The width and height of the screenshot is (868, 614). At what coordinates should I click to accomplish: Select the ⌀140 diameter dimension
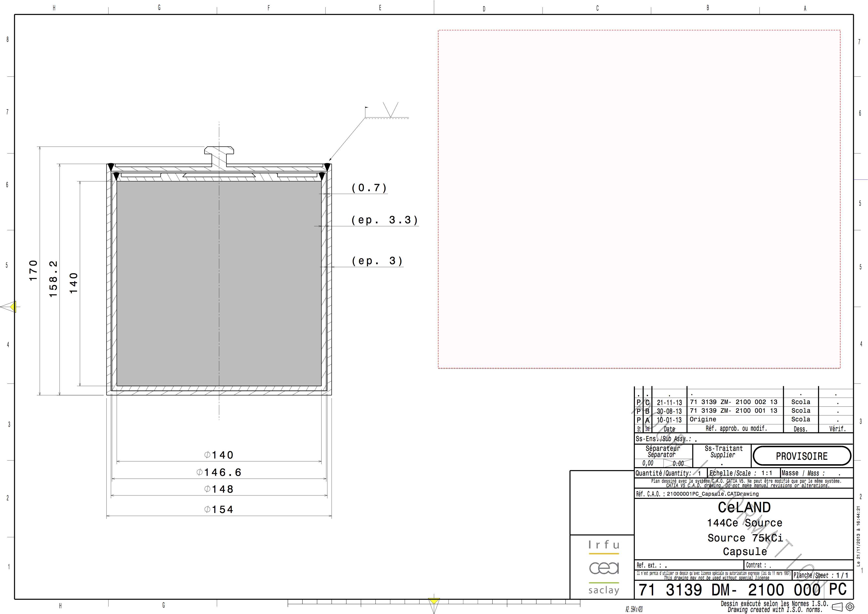[219, 455]
